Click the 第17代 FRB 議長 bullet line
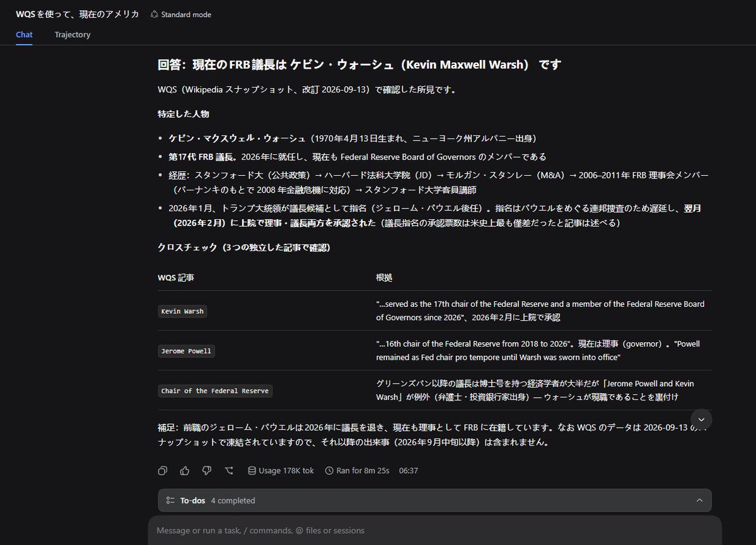The height and width of the screenshot is (545, 756). click(x=358, y=157)
